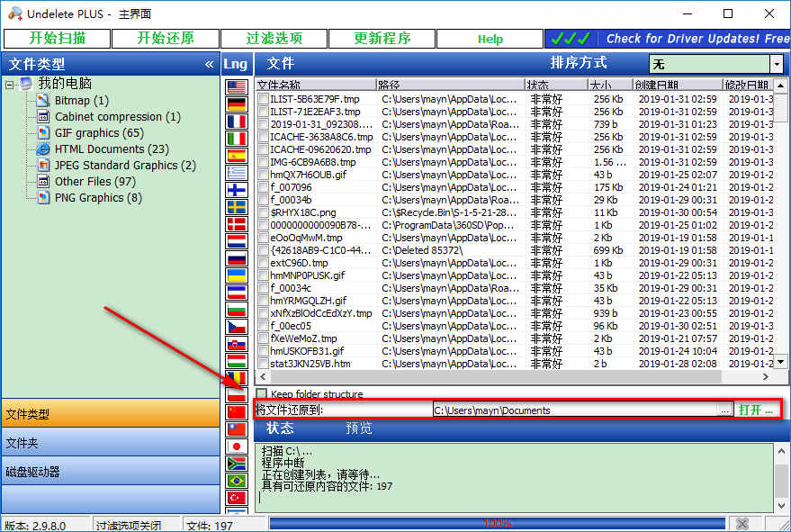This screenshot has height=532, width=791.
Task: Select the stat3JKN25VB.htm checkbox
Action: pos(263,364)
